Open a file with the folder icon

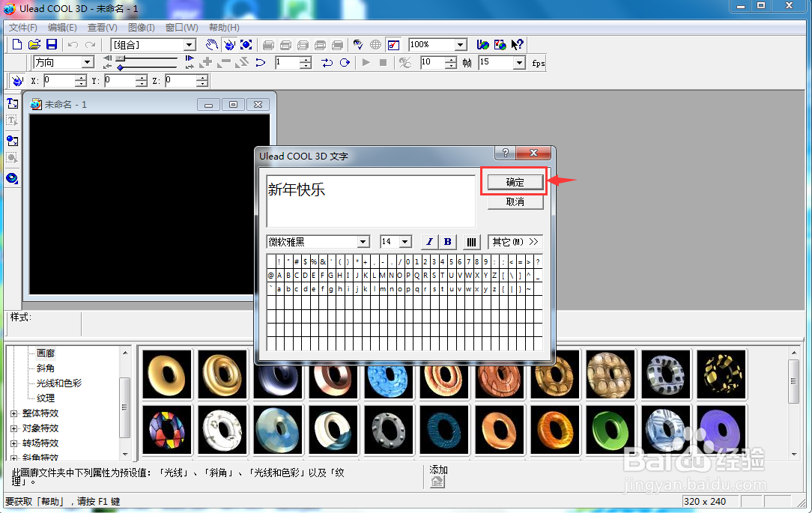pyautogui.click(x=34, y=44)
